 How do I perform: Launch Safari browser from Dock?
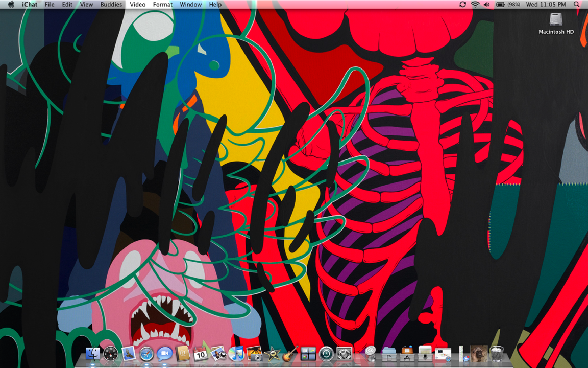point(146,354)
